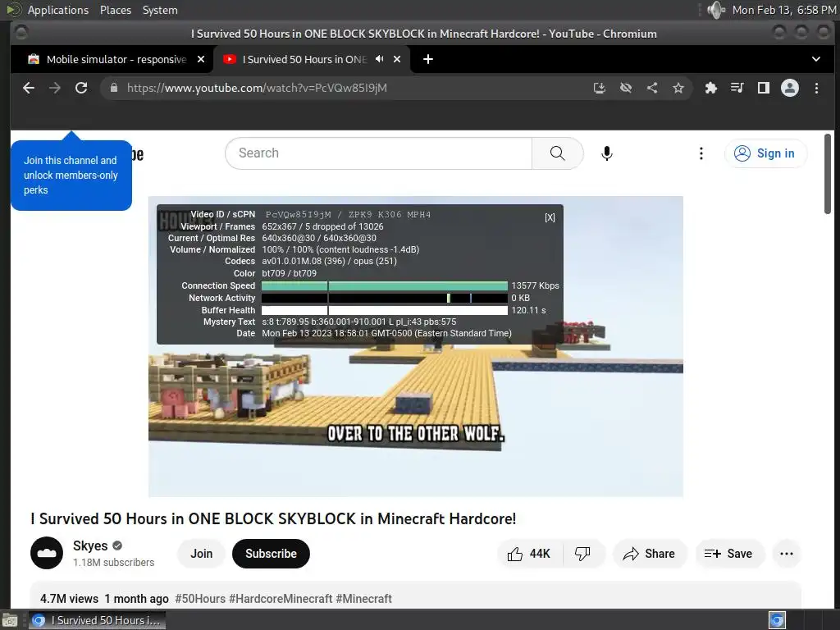Viewport: 840px width, 630px height.
Task: Close the YouTube video tab
Action: (397, 59)
